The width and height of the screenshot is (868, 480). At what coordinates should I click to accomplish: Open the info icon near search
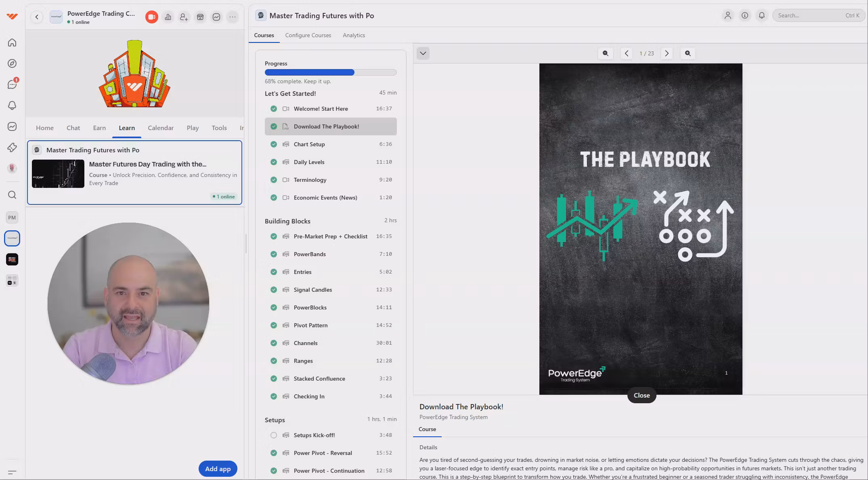coord(744,15)
